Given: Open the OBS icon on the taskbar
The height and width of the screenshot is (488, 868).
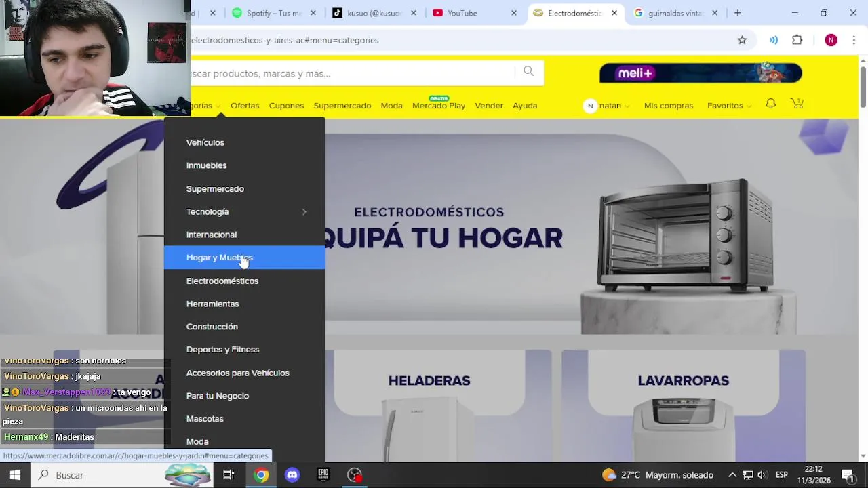Looking at the screenshot, I should pos(355,475).
